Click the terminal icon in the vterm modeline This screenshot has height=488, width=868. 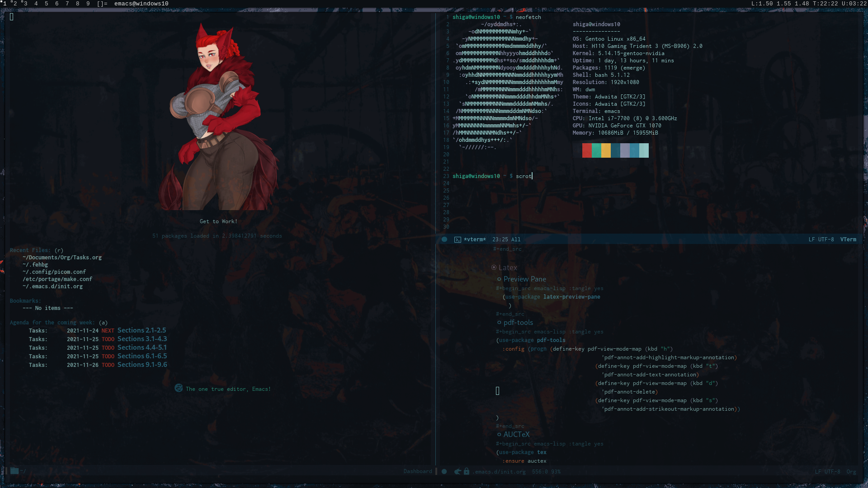pyautogui.click(x=458, y=239)
